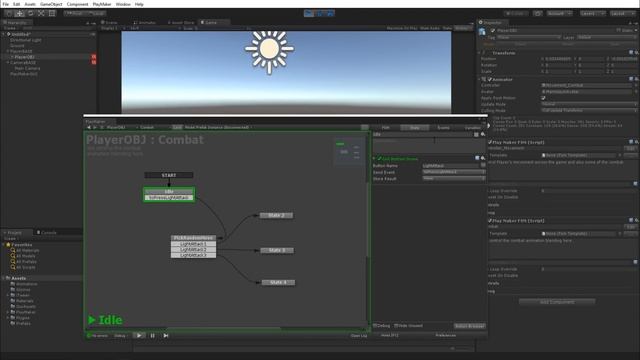This screenshot has height=360, width=640.
Task: Click PlayerOBJ's red PlayMaker marker in Hierarchy
Action: (x=94, y=57)
